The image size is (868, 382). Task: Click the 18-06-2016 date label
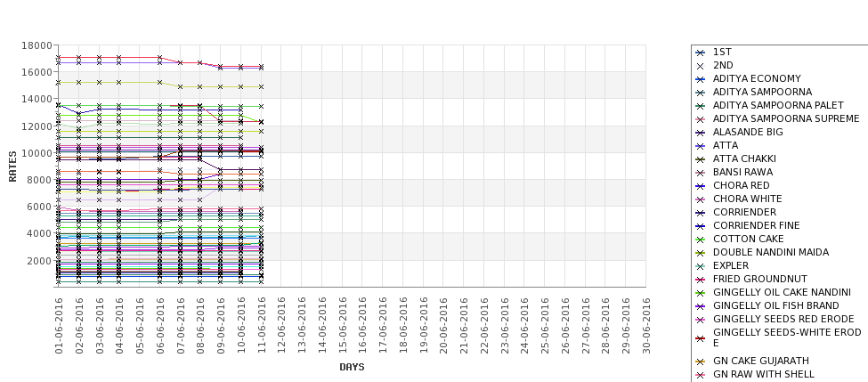coord(402,326)
